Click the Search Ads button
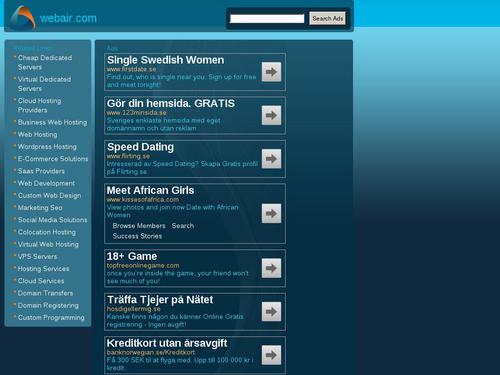 328,18
